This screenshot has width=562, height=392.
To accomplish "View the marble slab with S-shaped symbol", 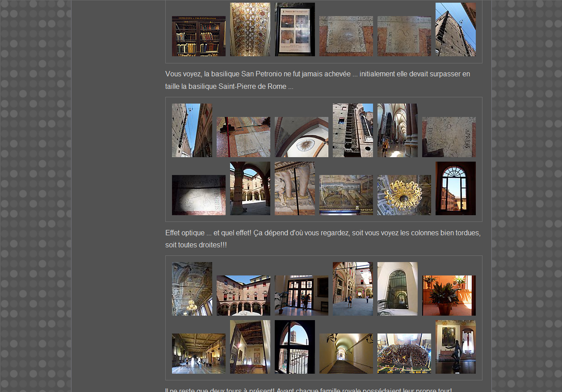I will coord(404,36).
